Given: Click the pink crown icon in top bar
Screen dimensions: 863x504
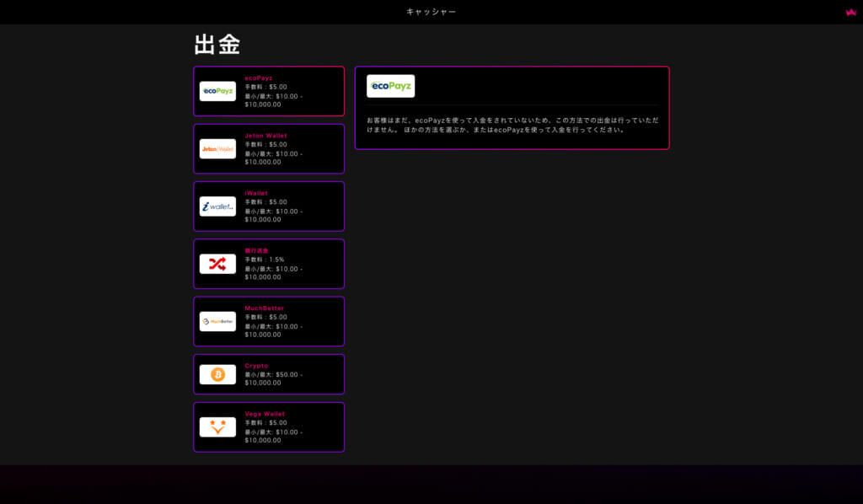Looking at the screenshot, I should 851,12.
